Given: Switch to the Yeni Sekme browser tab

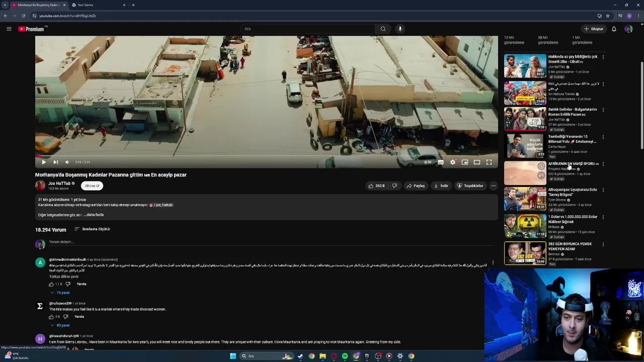Looking at the screenshot, I should [98, 5].
